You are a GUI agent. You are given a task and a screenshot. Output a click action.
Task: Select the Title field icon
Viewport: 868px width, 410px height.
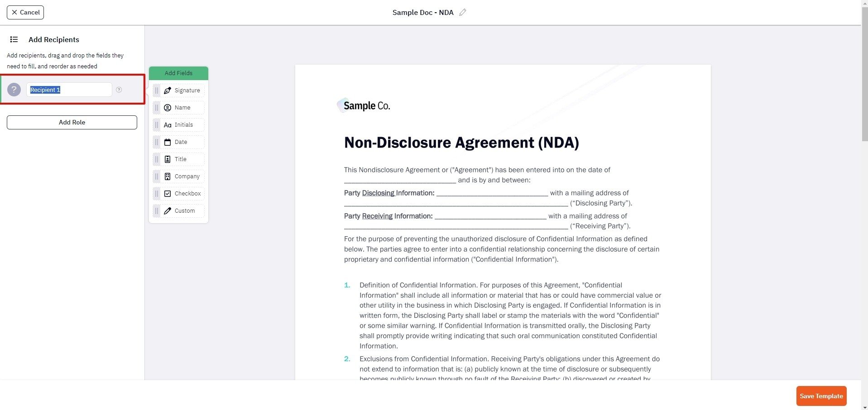(167, 159)
